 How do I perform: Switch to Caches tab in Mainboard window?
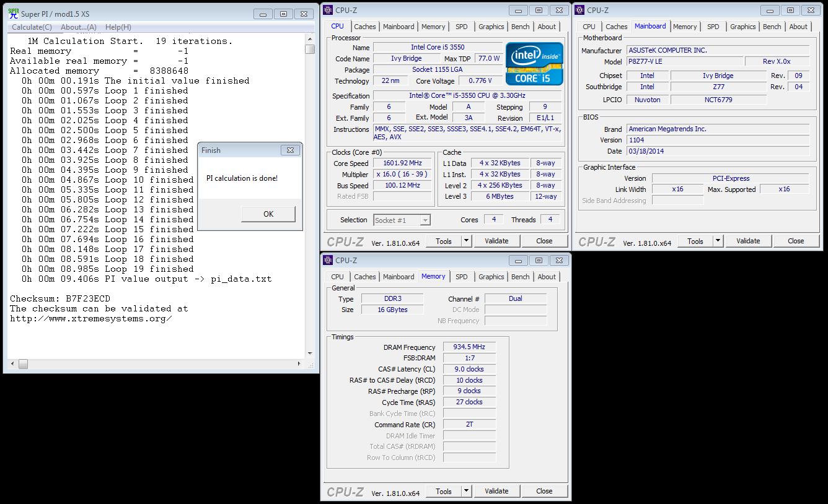[x=616, y=27]
